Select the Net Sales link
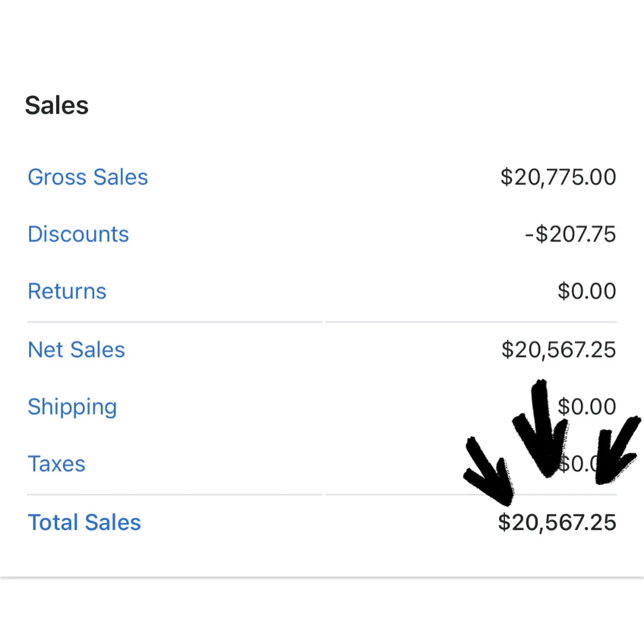Image resolution: width=644 pixels, height=644 pixels. (76, 349)
